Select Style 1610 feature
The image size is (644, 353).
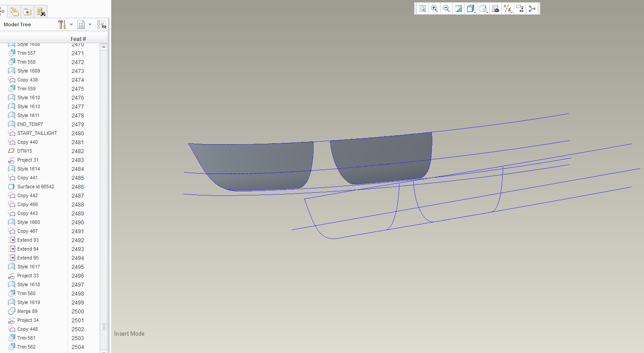(28, 97)
